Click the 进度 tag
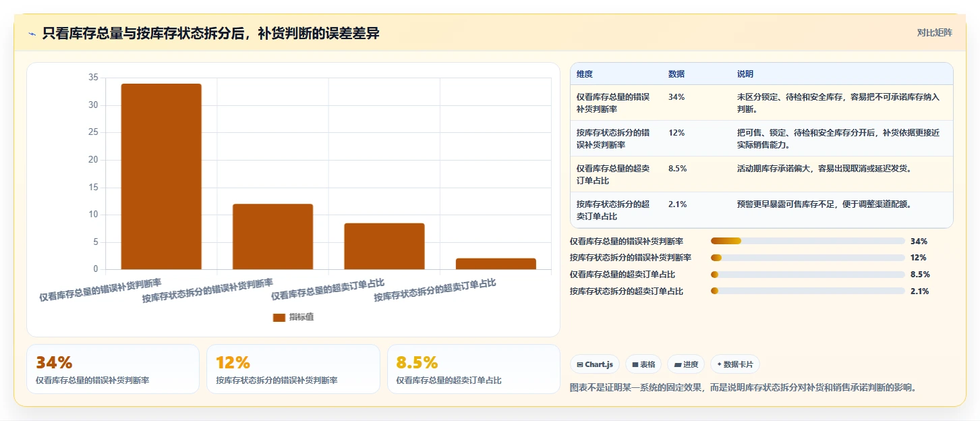980x421 pixels. (686, 364)
